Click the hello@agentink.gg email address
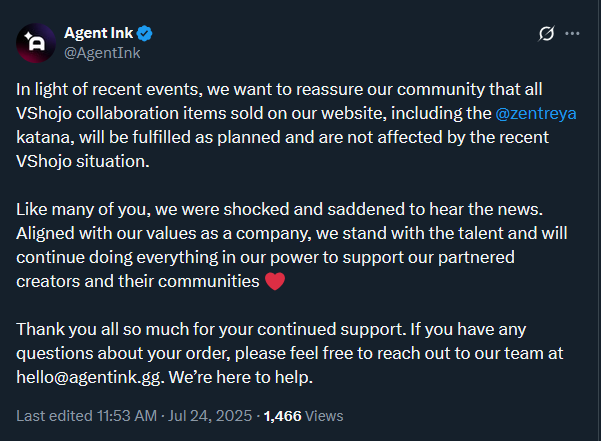 click(x=88, y=377)
